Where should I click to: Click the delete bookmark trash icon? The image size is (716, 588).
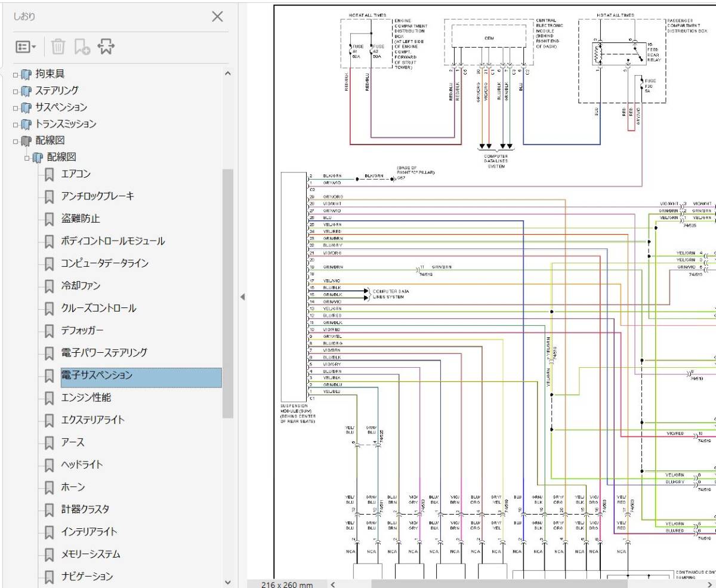point(58,47)
